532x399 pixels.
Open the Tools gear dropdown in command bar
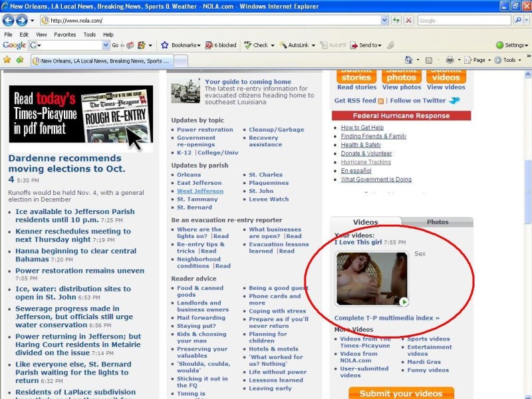[507, 60]
